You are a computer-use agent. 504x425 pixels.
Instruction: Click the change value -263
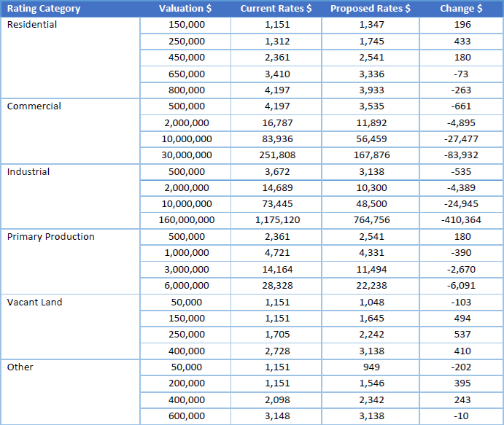point(461,90)
